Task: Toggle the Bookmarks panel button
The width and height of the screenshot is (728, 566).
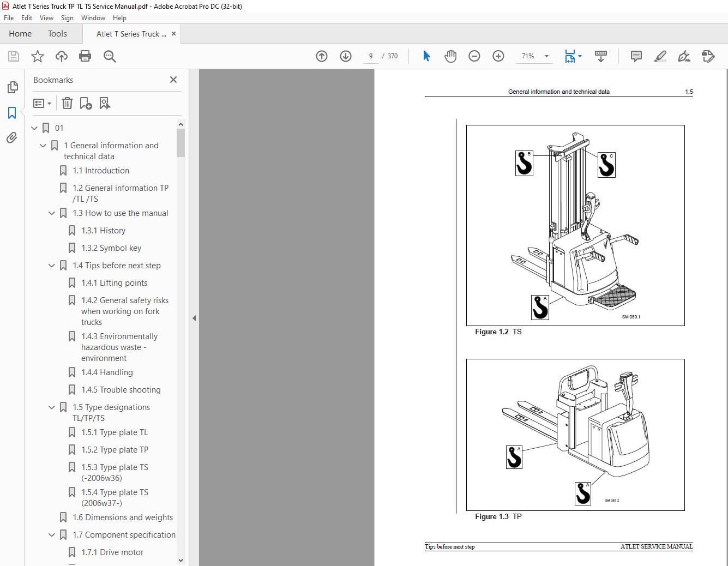Action: pos(12,113)
